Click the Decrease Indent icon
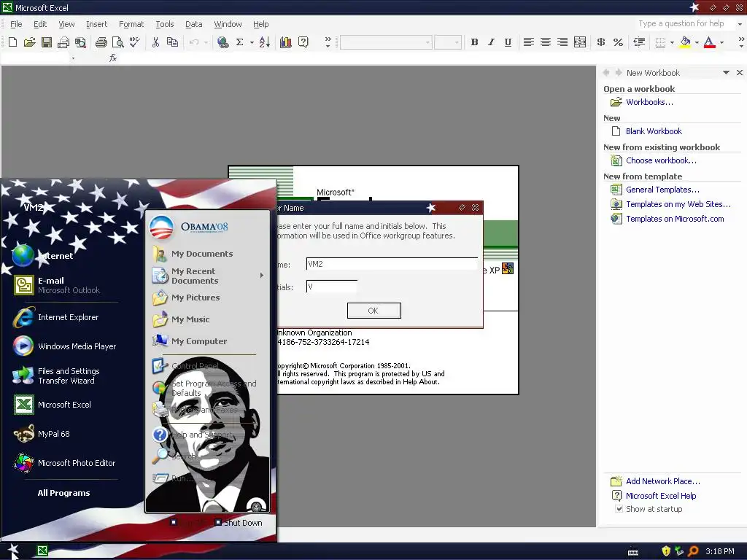The image size is (747, 560). (639, 42)
